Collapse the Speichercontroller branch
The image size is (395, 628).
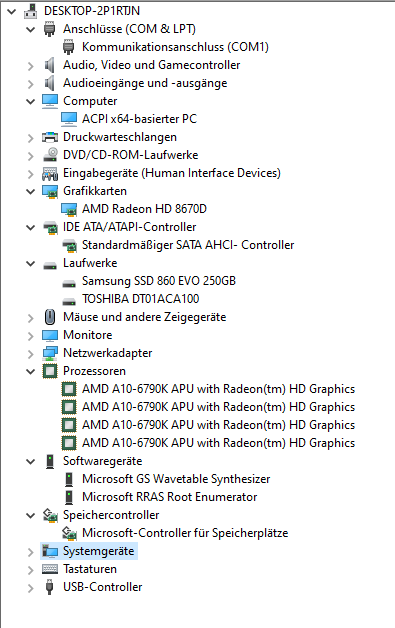(x=30, y=516)
